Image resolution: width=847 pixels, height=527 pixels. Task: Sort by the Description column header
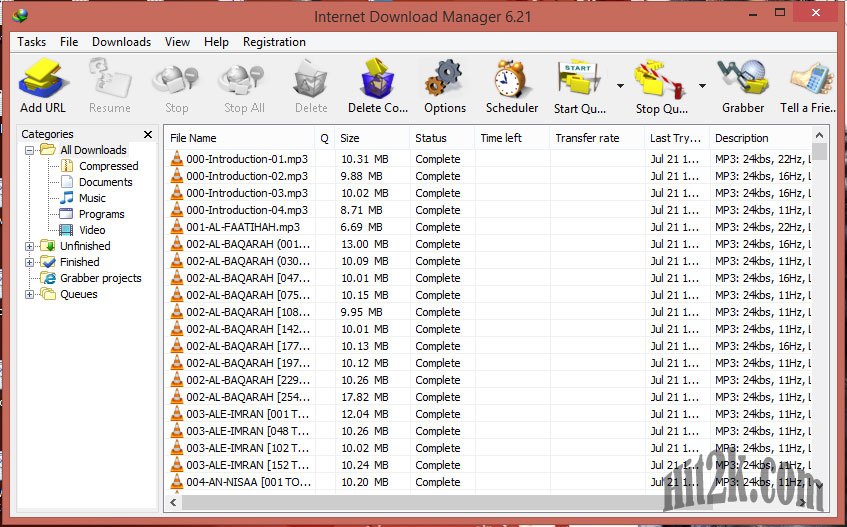761,138
